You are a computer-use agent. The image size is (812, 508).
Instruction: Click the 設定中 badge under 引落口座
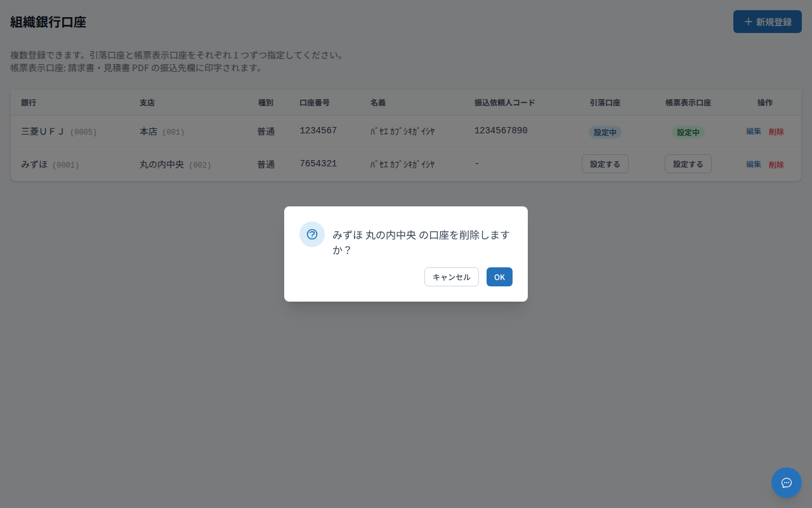click(605, 132)
